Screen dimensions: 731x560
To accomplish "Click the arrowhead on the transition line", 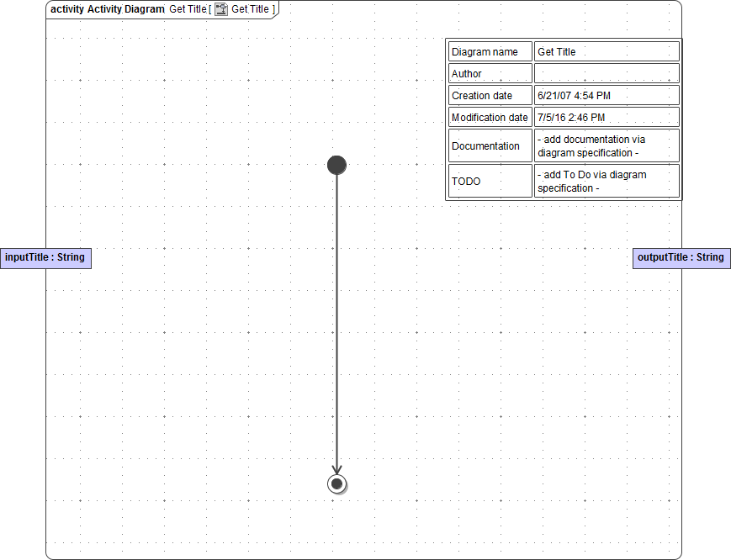I will coord(336,468).
